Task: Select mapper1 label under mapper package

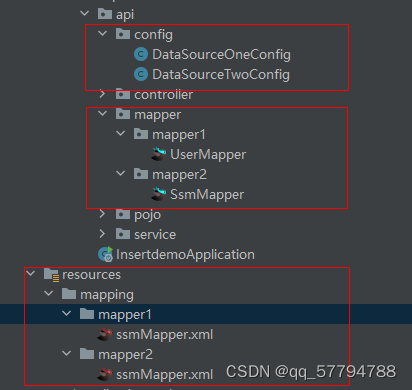Action: [x=179, y=135]
